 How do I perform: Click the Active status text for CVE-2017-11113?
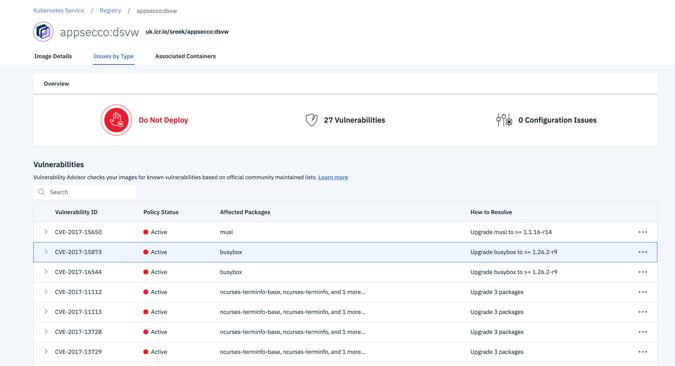[x=159, y=312]
